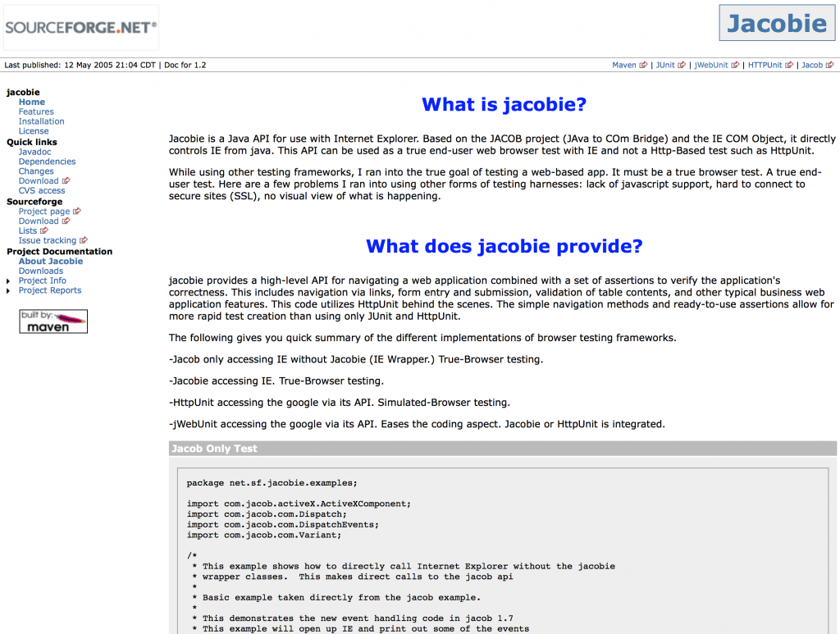Screen dimensions: 840x634
Task: Follow the Maven header link
Action: pyautogui.click(x=624, y=65)
